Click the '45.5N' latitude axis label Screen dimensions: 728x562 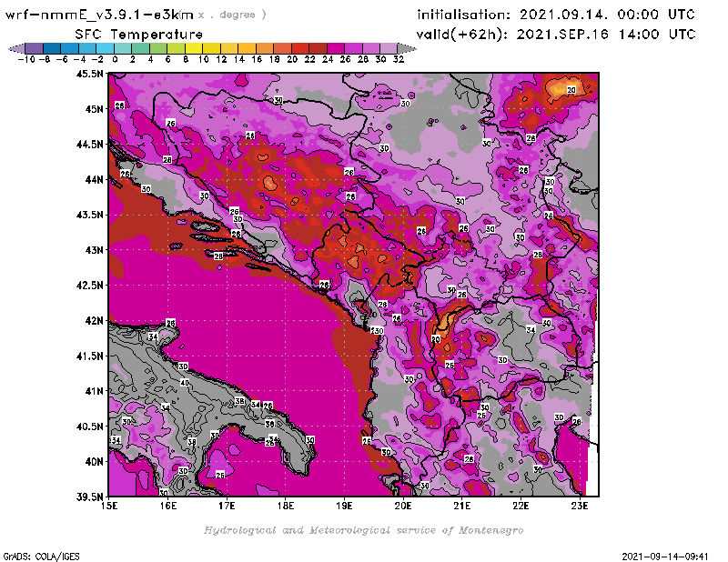[x=89, y=74]
